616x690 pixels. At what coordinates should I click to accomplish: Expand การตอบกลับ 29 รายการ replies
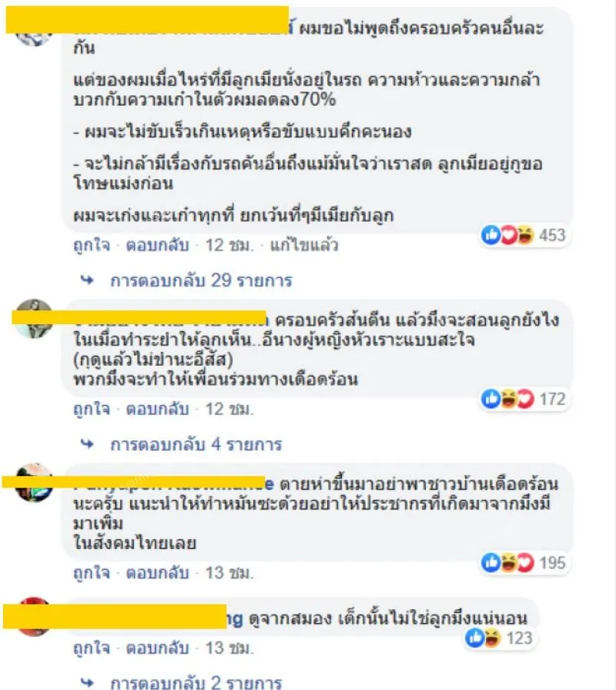201,280
